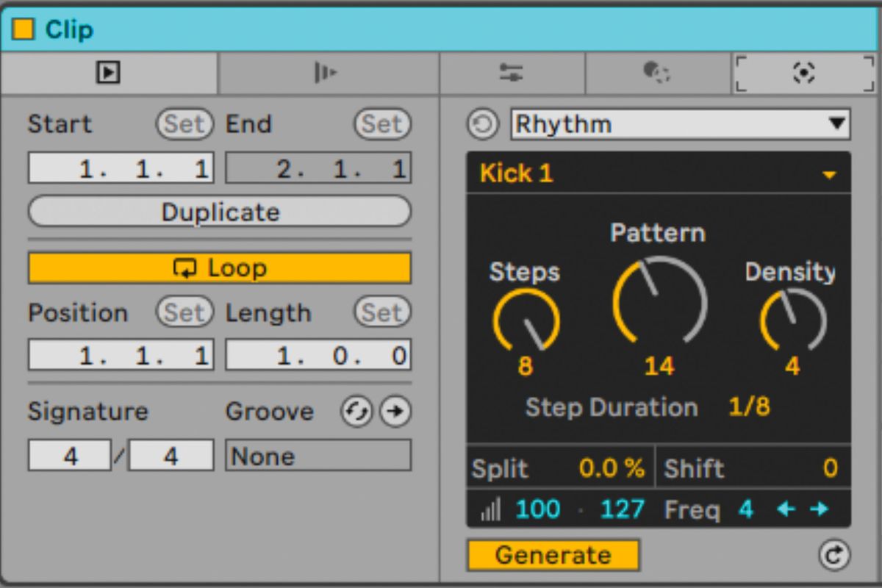Click the circular regenerate icon next to Generate
Image resolution: width=882 pixels, height=588 pixels.
click(x=834, y=555)
